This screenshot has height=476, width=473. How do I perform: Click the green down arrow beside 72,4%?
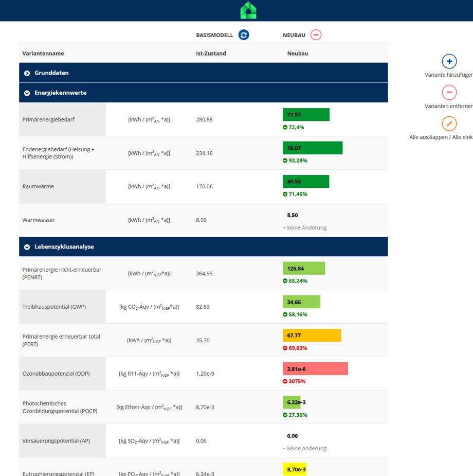click(285, 127)
